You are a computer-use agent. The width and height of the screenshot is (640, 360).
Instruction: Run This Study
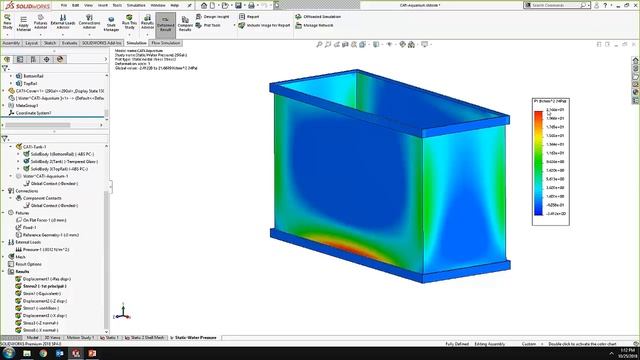129,22
